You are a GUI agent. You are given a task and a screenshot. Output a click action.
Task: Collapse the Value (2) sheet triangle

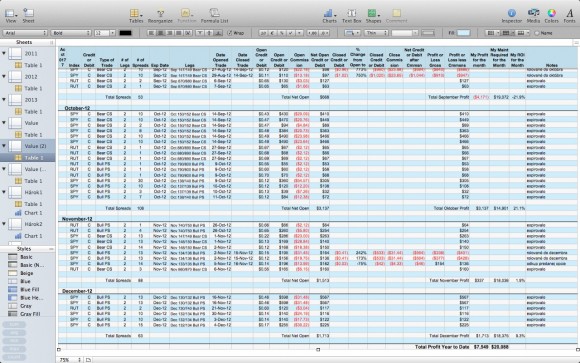click(x=4, y=146)
